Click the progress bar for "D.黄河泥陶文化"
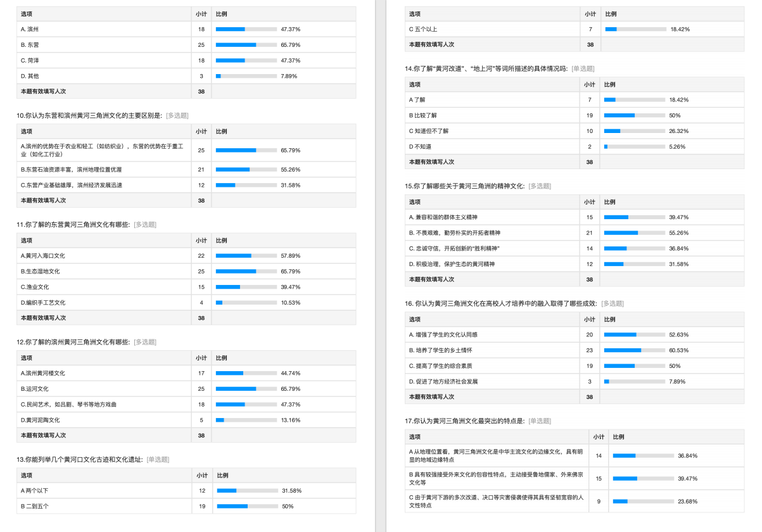Image resolution: width=762 pixels, height=532 pixels. tap(246, 420)
